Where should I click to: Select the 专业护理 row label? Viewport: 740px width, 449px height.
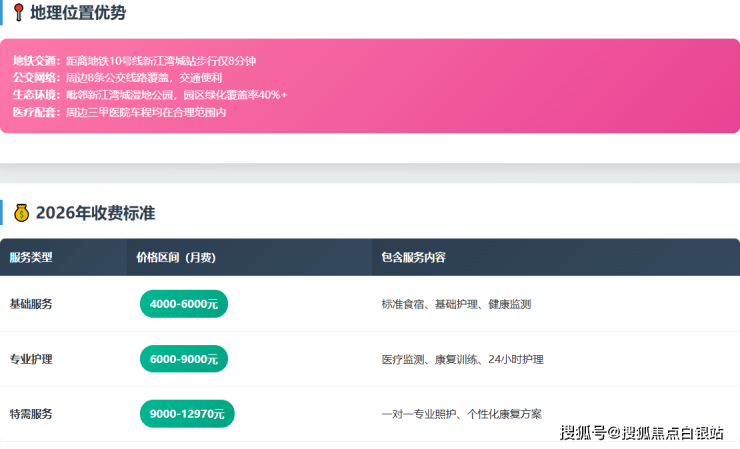point(31,359)
